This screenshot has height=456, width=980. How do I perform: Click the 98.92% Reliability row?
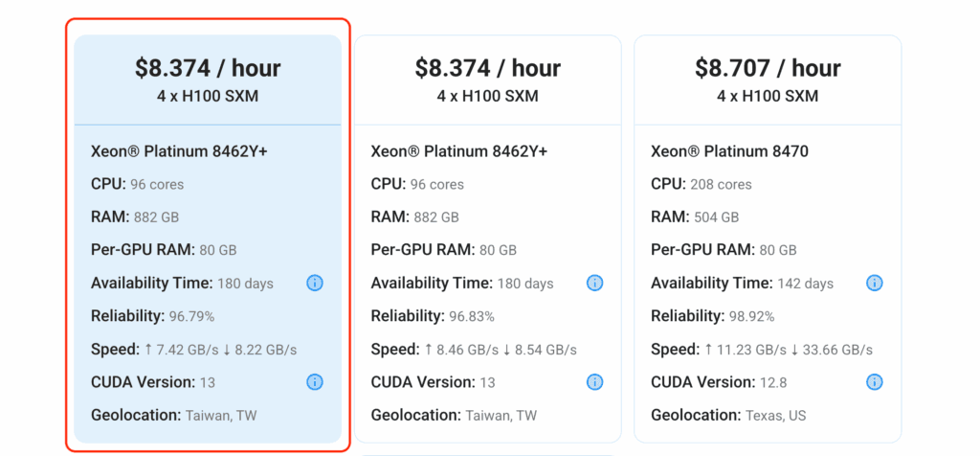pos(712,316)
